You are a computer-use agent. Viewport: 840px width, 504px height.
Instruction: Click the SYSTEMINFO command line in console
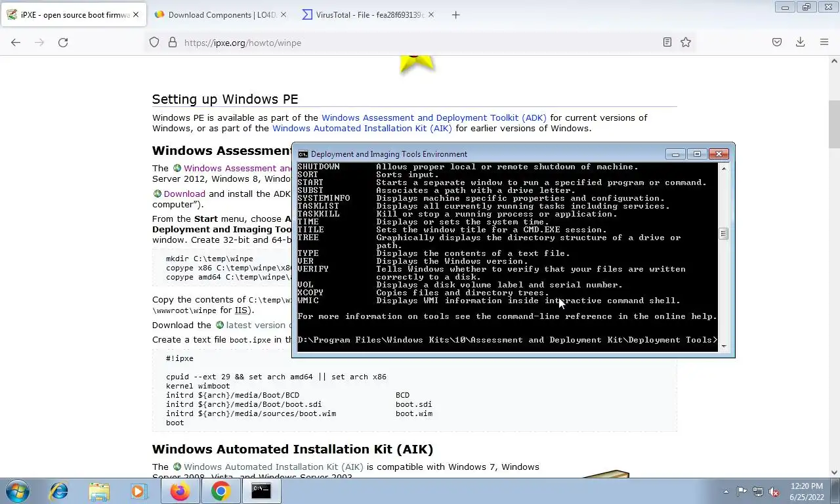click(481, 198)
